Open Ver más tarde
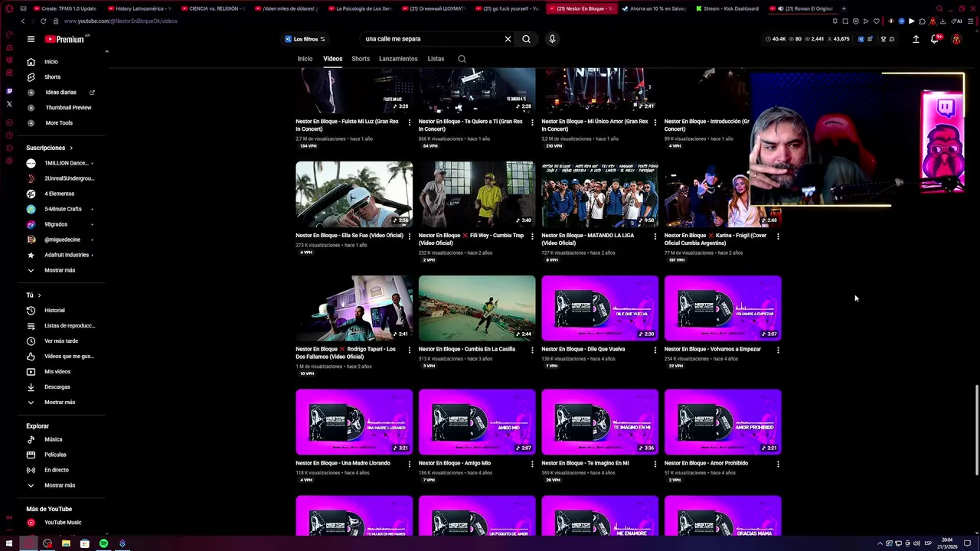Image resolution: width=980 pixels, height=551 pixels. point(61,341)
